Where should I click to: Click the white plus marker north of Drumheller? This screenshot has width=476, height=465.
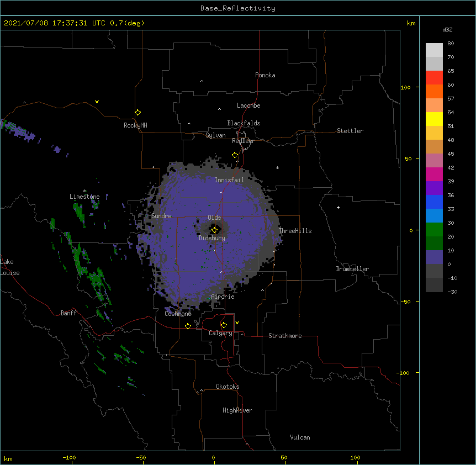[338, 207]
